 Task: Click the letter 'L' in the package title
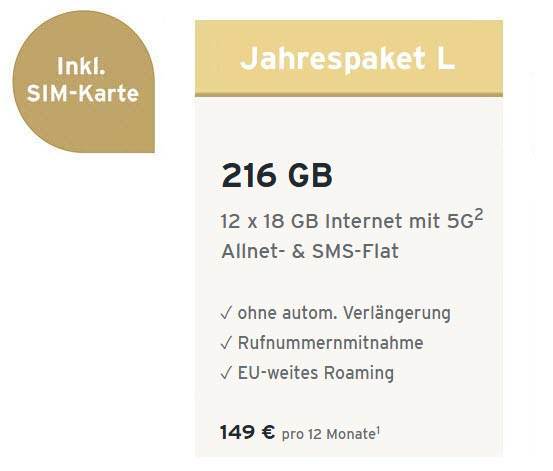click(446, 58)
